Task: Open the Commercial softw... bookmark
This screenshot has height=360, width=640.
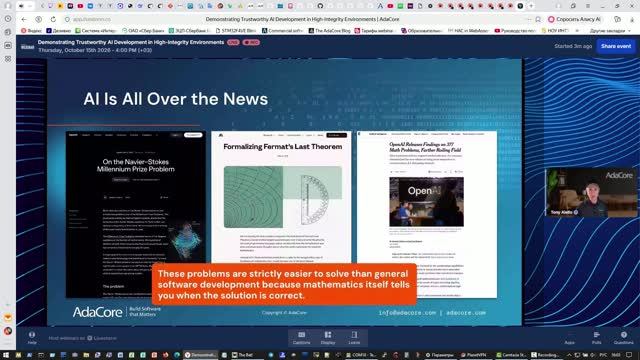Action: 282,31
